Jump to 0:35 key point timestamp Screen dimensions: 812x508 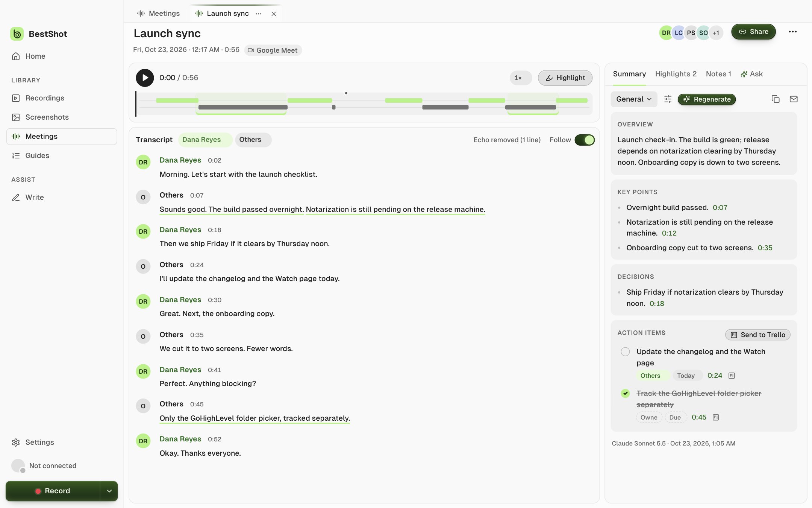(765, 248)
